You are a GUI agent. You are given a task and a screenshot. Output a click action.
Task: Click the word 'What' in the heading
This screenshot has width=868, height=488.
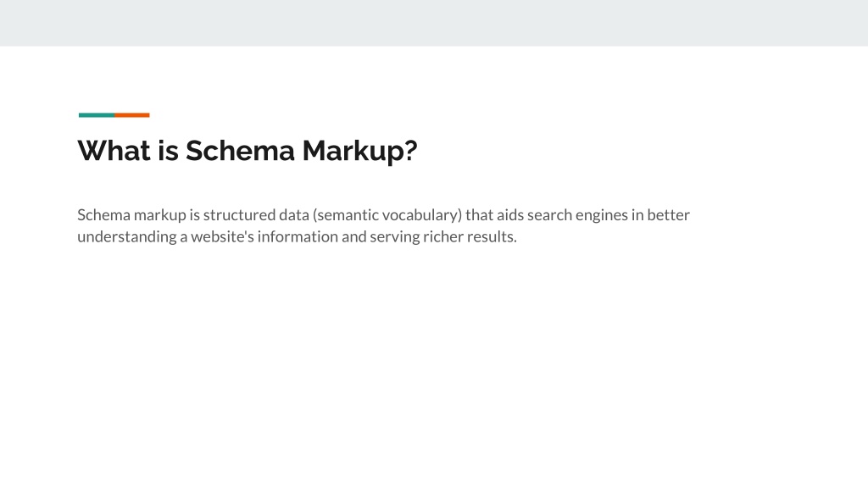tap(114, 151)
